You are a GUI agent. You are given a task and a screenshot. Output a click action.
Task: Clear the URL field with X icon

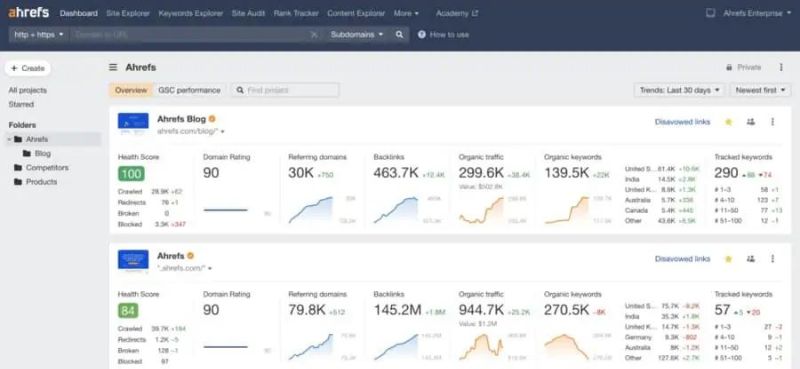point(314,35)
